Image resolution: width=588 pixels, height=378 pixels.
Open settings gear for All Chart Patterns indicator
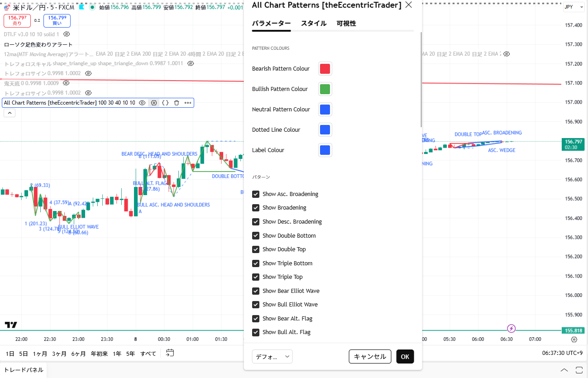154,103
